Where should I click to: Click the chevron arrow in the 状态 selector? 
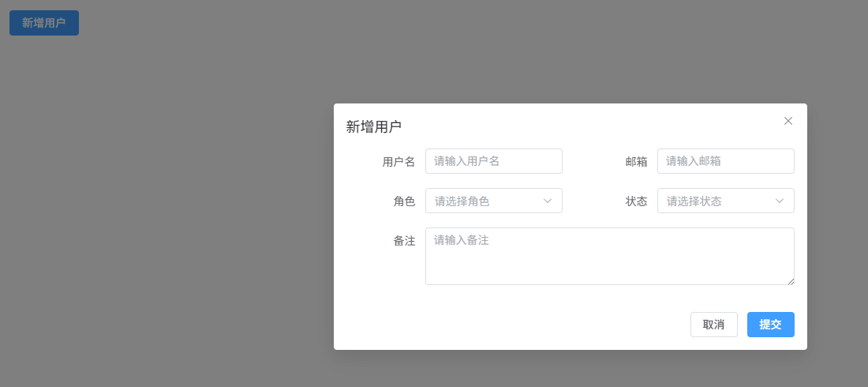coord(780,201)
